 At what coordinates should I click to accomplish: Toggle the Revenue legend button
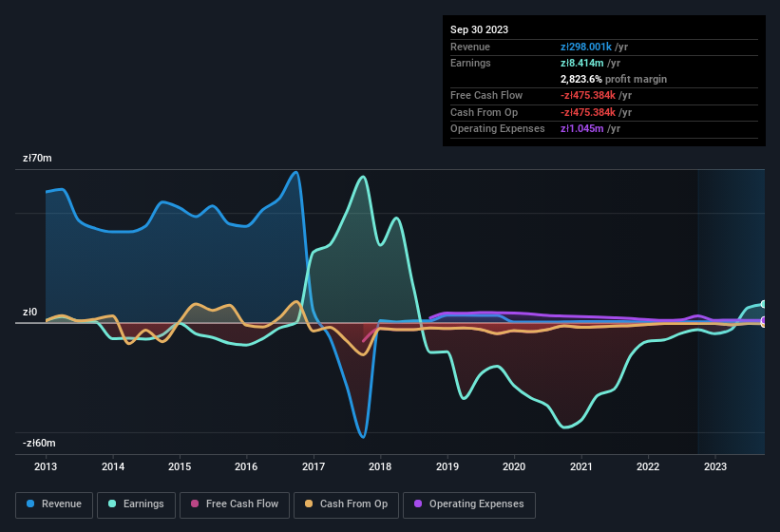54,504
